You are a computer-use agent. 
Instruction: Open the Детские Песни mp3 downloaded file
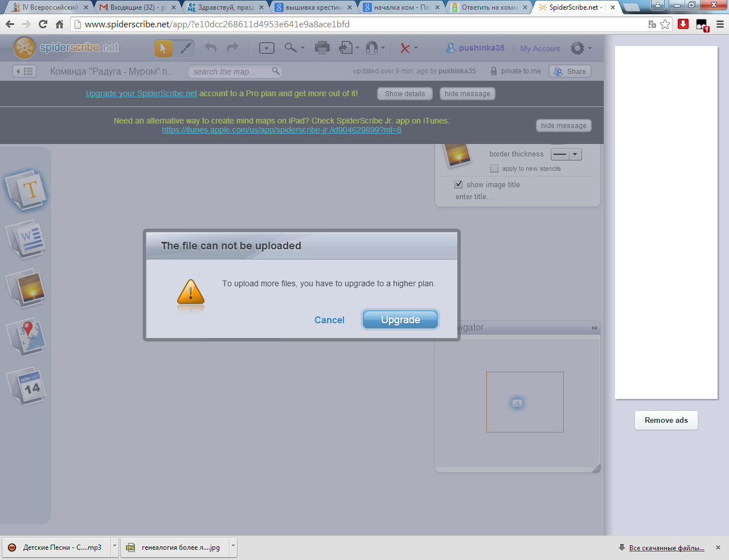(x=56, y=547)
